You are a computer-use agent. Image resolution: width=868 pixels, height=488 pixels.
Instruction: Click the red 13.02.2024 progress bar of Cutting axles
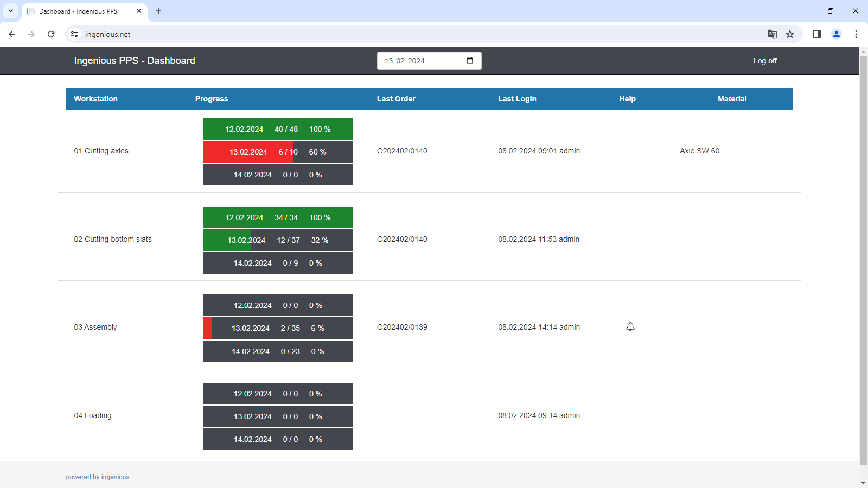point(248,152)
